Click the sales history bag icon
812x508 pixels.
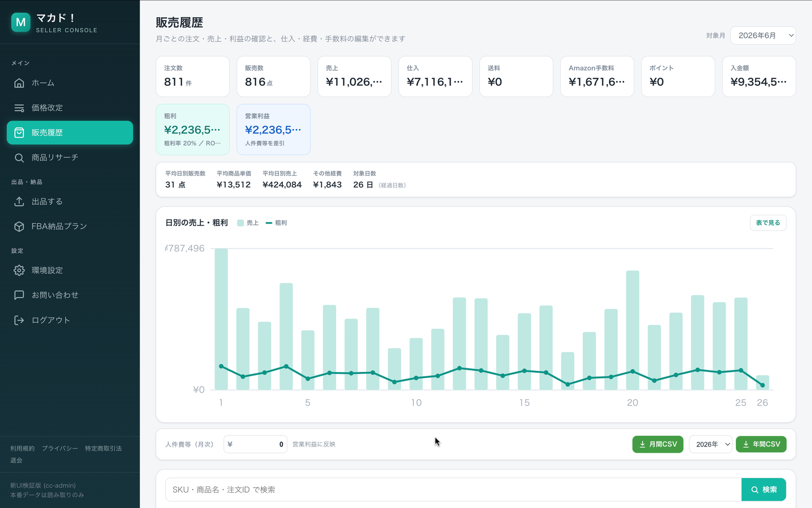(19, 133)
